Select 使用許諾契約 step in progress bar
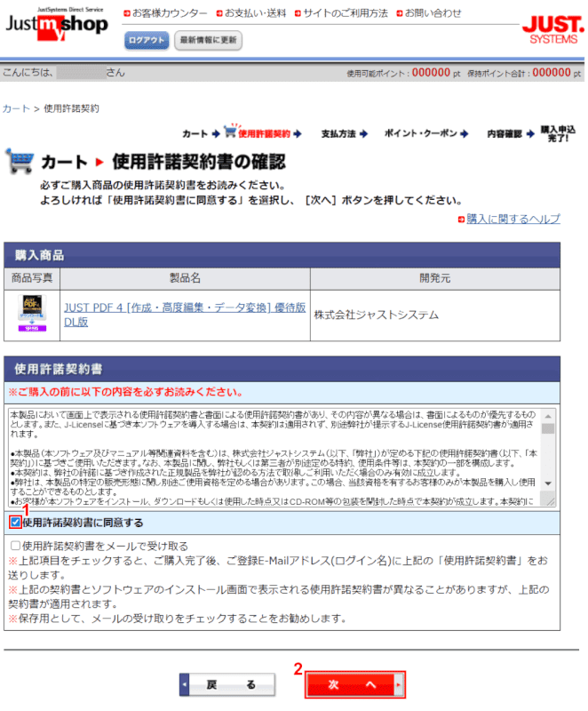 pos(264,134)
